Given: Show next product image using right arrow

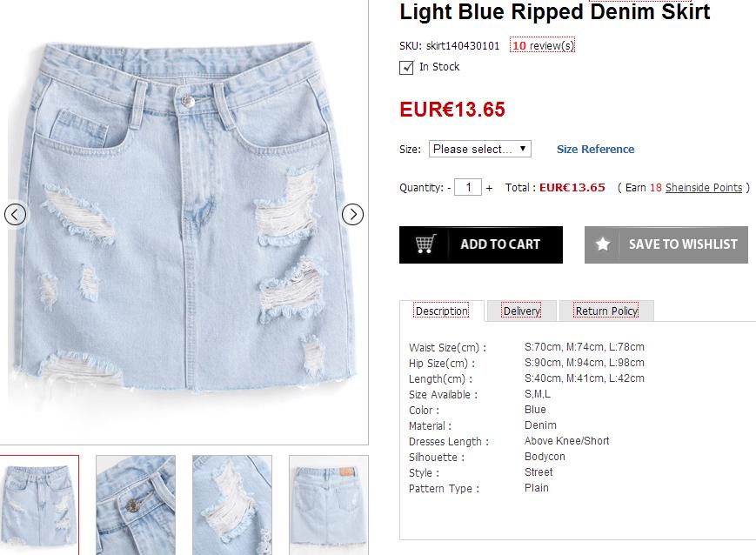Looking at the screenshot, I should (351, 213).
